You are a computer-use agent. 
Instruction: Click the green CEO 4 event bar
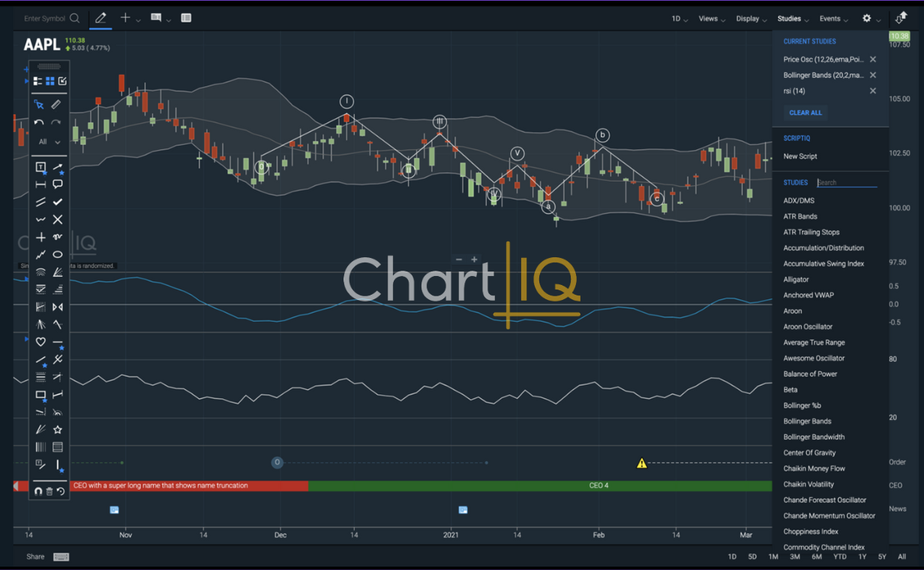click(x=540, y=486)
